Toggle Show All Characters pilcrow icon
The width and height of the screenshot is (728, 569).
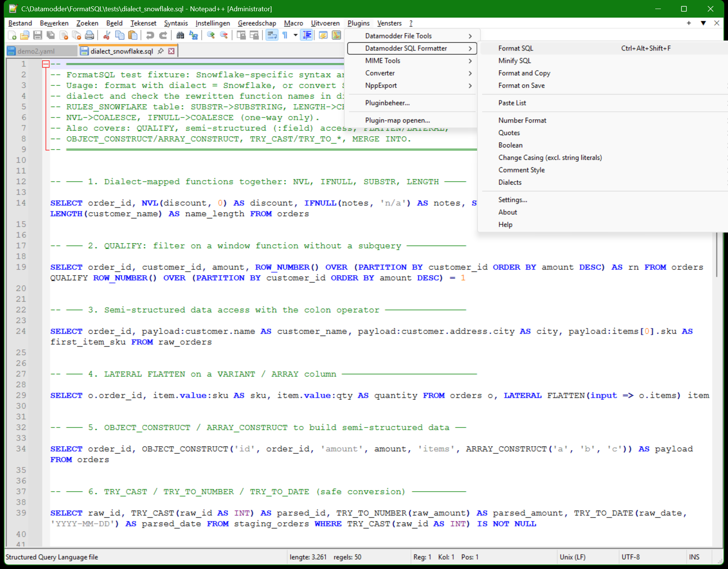pyautogui.click(x=285, y=35)
